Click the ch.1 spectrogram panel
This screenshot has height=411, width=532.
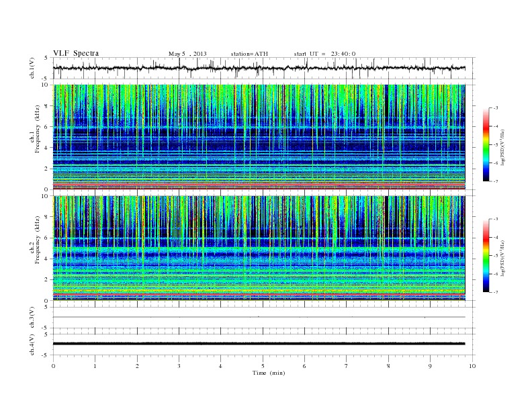coord(259,137)
